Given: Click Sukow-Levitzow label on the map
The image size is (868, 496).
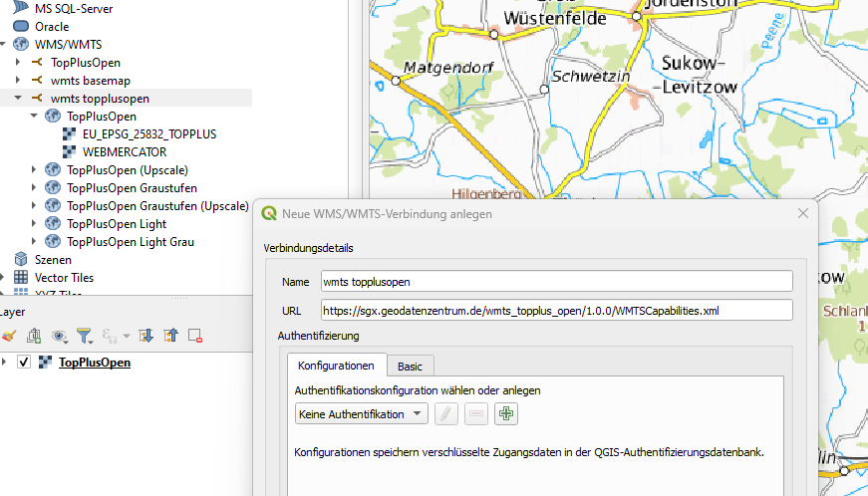Looking at the screenshot, I should 696,75.
